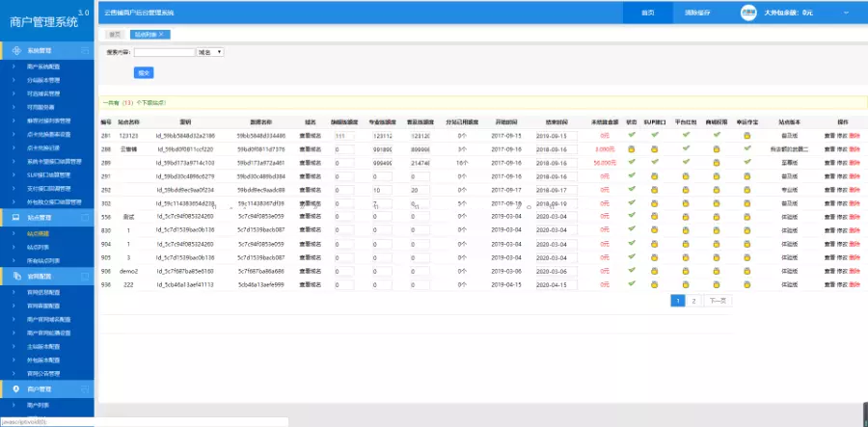Toggle the 平台红包 checkmark for row 289
Screen dimensions: 868x427
click(686, 162)
